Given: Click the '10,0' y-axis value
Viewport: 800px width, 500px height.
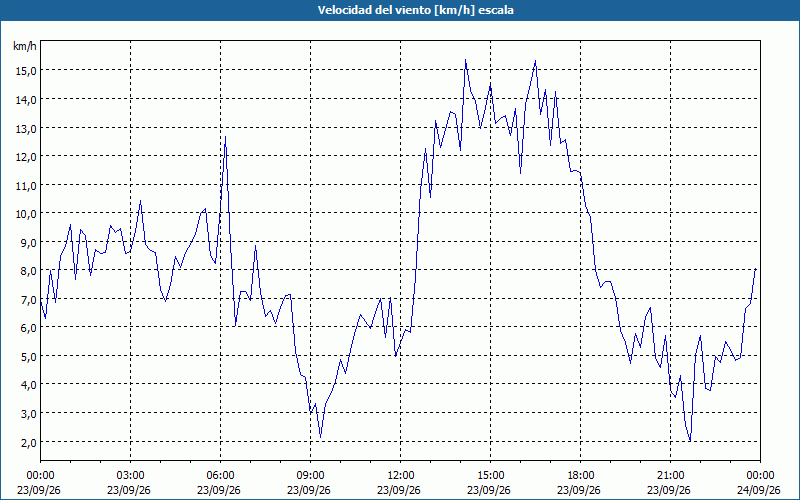Looking at the screenshot, I should (x=26, y=214).
